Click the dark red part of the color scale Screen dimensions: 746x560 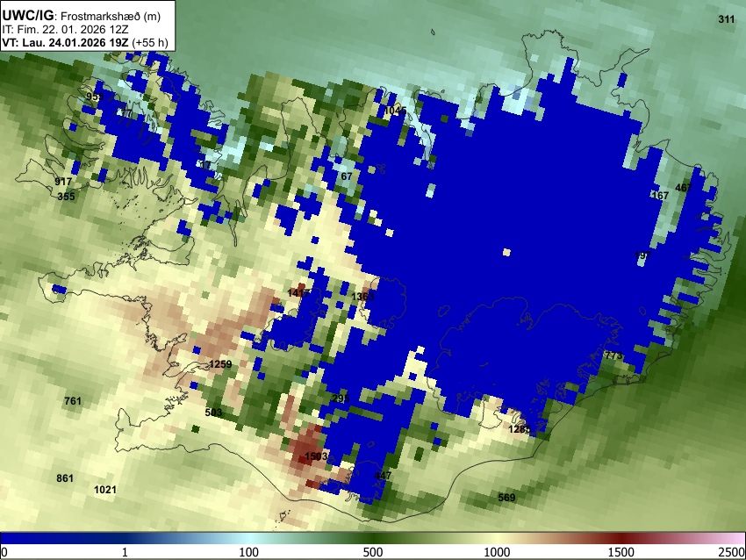click(x=621, y=538)
